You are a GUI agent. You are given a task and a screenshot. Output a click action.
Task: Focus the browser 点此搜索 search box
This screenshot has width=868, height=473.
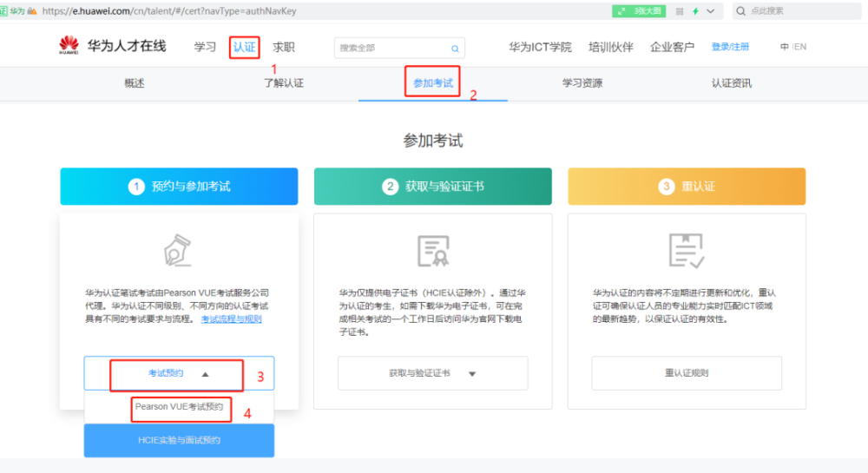[x=797, y=11]
